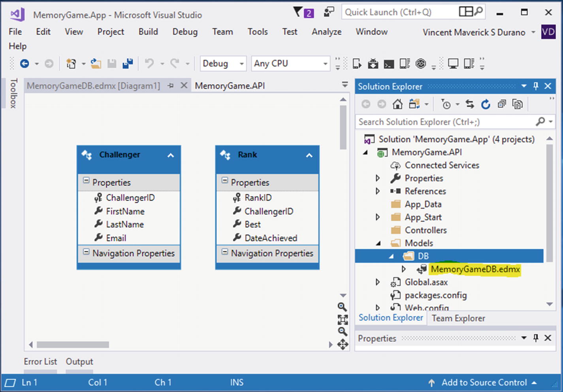Click the diagram horizontal scrollbar thumb
Image resolution: width=563 pixels, height=392 pixels.
(73, 345)
